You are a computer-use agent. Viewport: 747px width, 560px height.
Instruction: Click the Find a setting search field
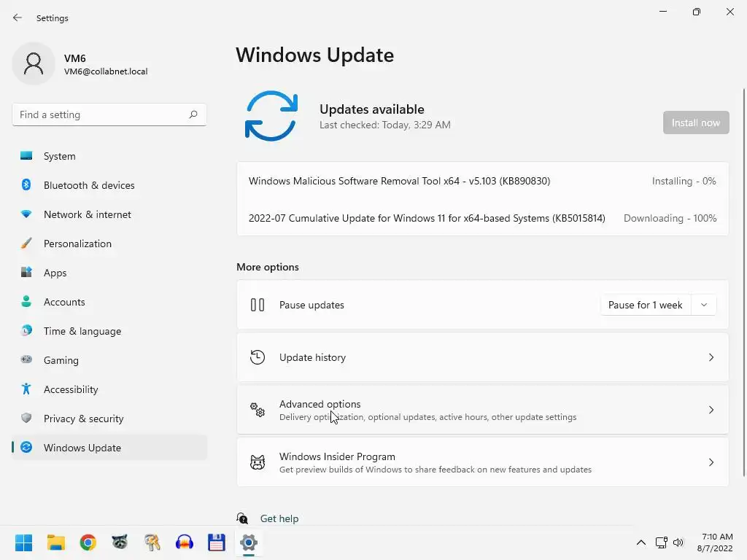tap(109, 114)
